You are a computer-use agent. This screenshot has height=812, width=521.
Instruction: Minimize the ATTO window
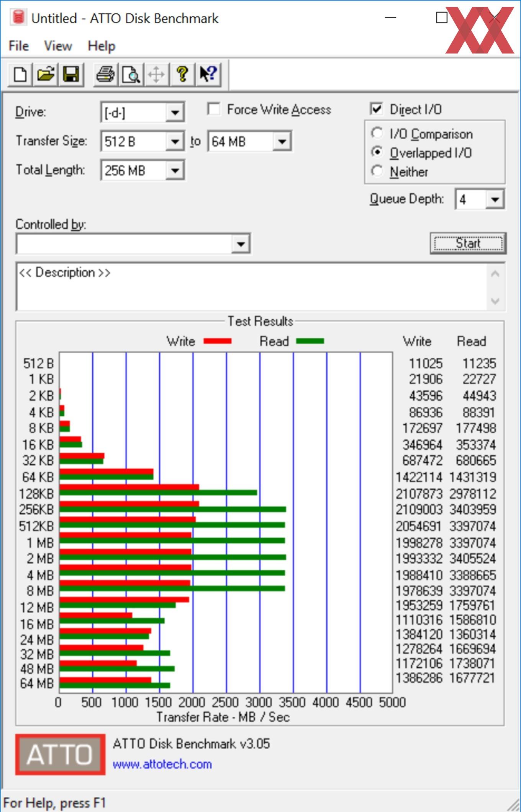click(390, 17)
